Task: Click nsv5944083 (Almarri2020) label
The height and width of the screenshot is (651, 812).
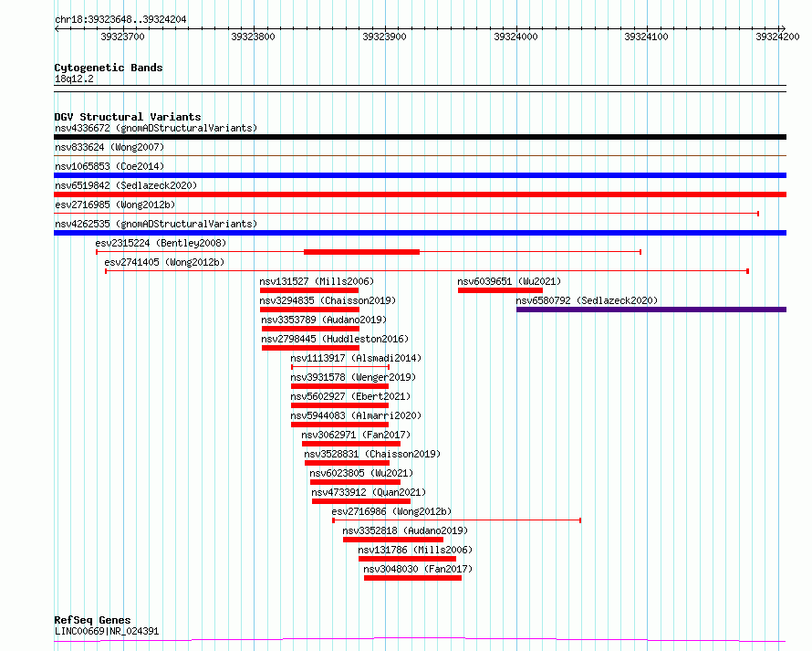Action: click(x=356, y=415)
